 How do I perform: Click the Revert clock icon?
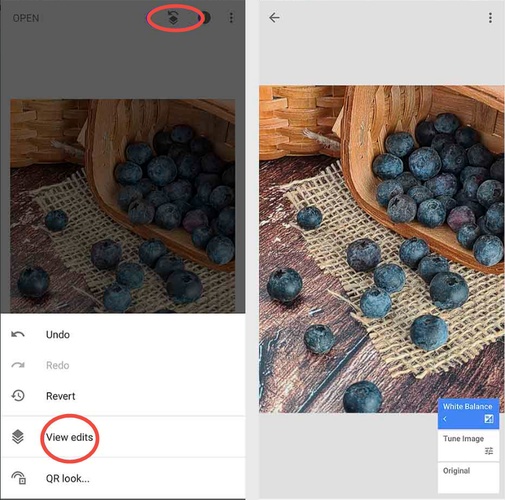(x=18, y=396)
